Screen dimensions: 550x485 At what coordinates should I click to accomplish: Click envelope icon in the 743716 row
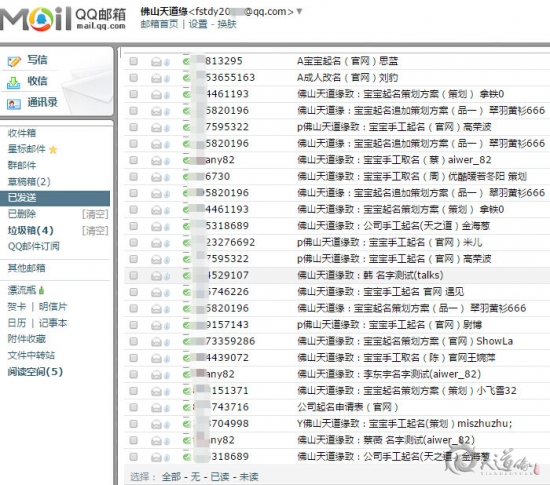(156, 408)
